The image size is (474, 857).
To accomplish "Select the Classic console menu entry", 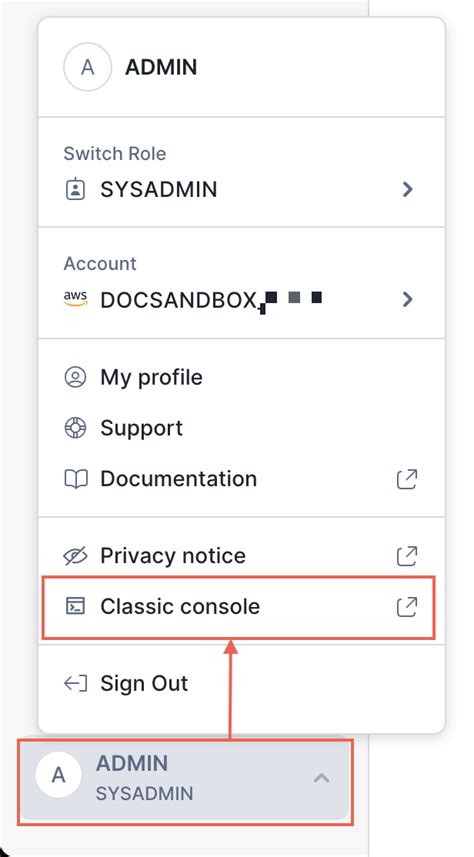I will (238, 607).
